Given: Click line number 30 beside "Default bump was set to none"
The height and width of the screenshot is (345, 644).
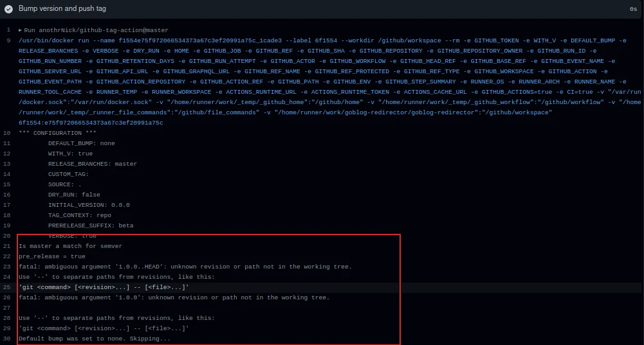Looking at the screenshot, I should tap(6, 339).
